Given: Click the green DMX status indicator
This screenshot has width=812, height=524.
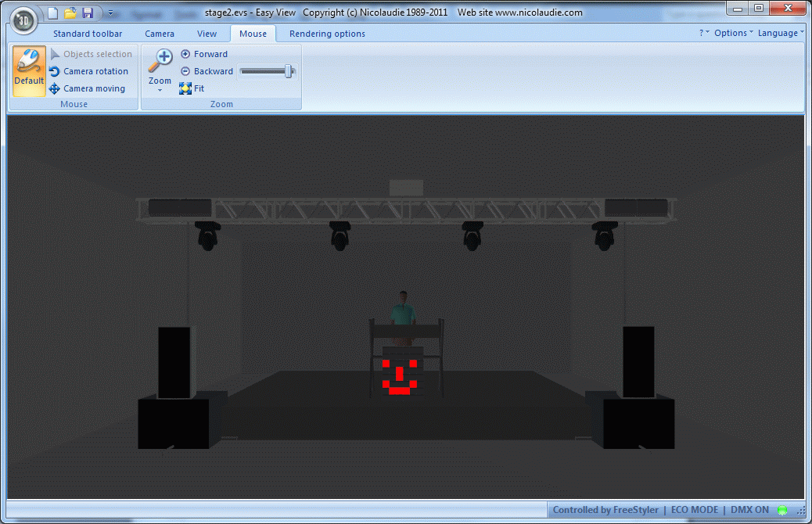Looking at the screenshot, I should (x=781, y=510).
